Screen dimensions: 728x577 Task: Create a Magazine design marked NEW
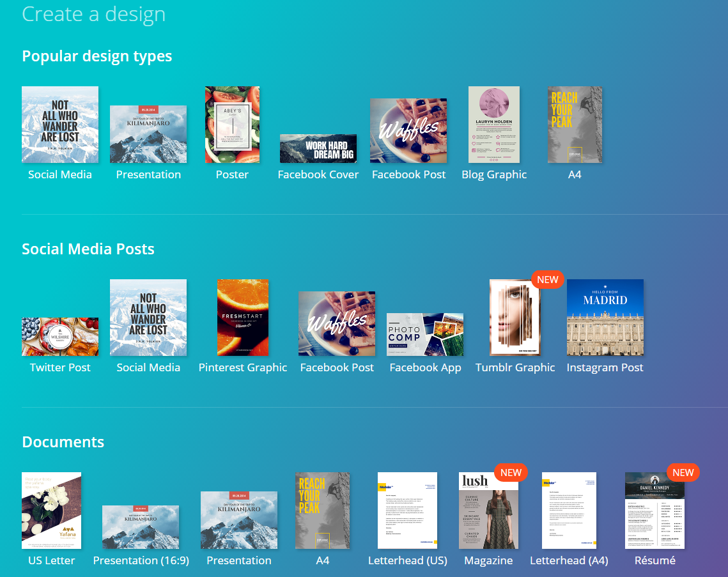pos(488,510)
